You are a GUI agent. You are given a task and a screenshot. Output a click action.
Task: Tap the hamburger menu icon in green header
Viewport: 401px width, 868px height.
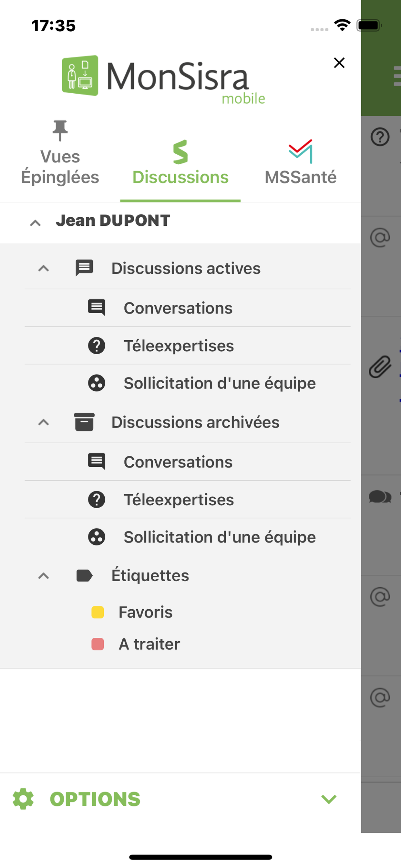397,76
